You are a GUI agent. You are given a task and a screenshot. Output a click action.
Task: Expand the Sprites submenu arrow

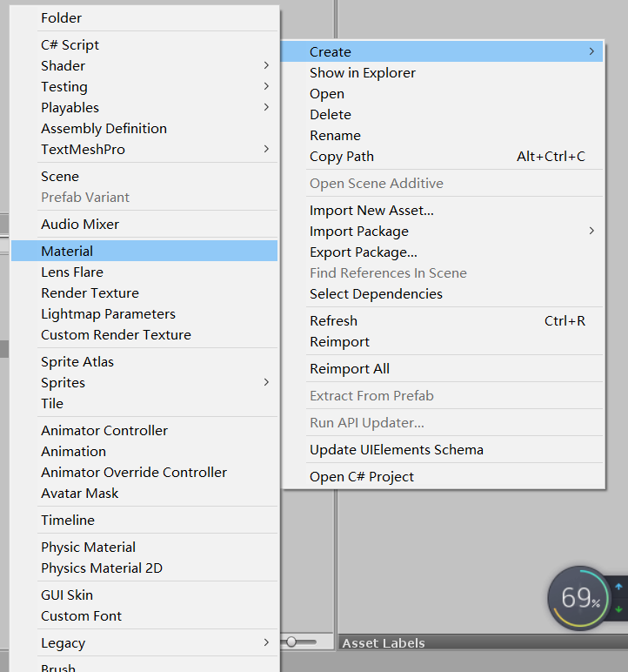click(x=266, y=382)
